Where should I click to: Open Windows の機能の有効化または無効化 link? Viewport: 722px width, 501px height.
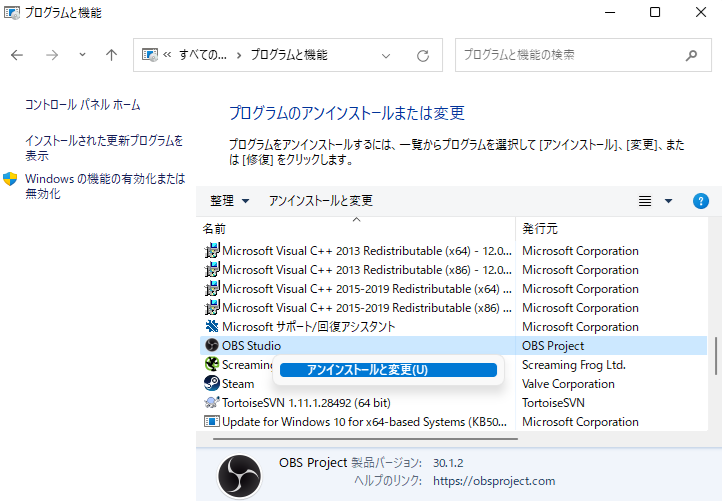105,186
